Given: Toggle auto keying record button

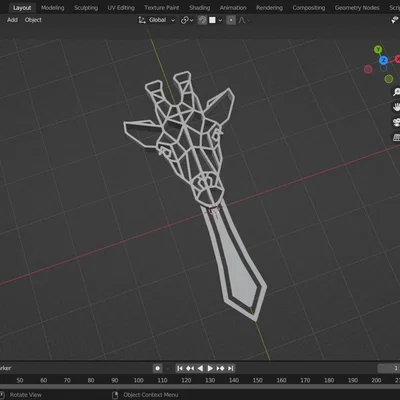Looking at the screenshot, I should click(158, 368).
